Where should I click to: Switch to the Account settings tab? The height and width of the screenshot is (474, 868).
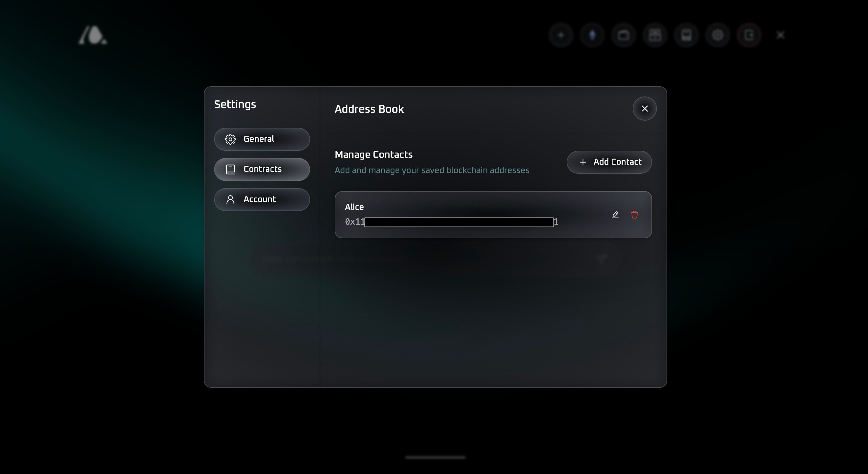[x=262, y=199]
